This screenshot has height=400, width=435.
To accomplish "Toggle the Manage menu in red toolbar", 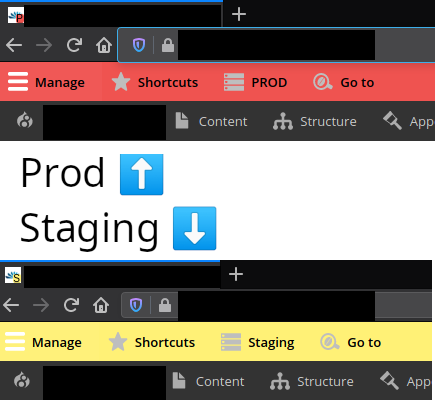I will coord(46,82).
